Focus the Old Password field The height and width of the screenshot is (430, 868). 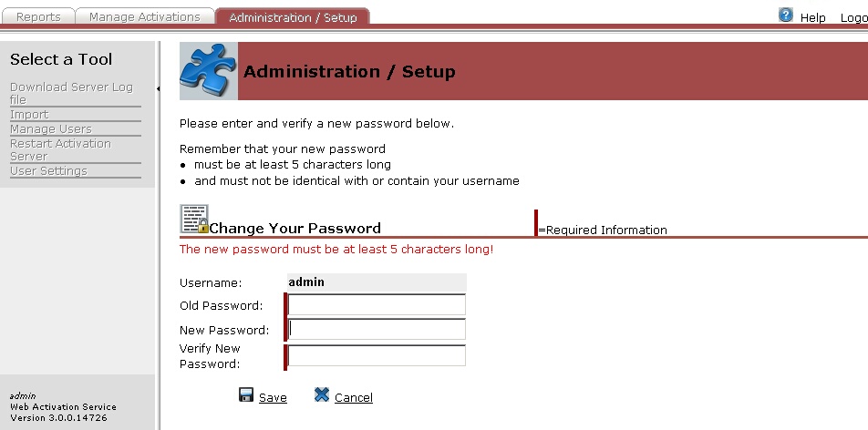pyautogui.click(x=376, y=304)
